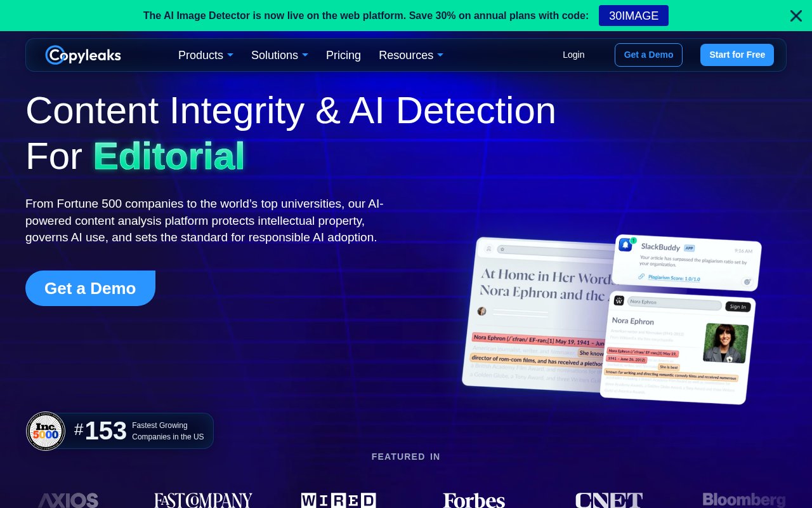Screen dimensions: 812x508
Task: Click the Nora Ephron portrait photo
Action: coord(726,343)
